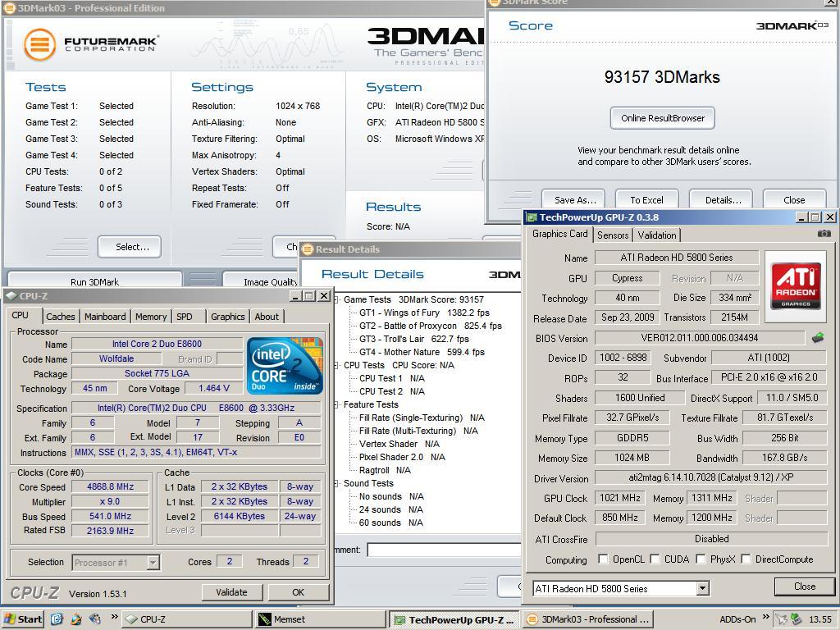Screen dimensions: 840x630
Task: Switch to Memset via taskbar button
Action: (321, 619)
